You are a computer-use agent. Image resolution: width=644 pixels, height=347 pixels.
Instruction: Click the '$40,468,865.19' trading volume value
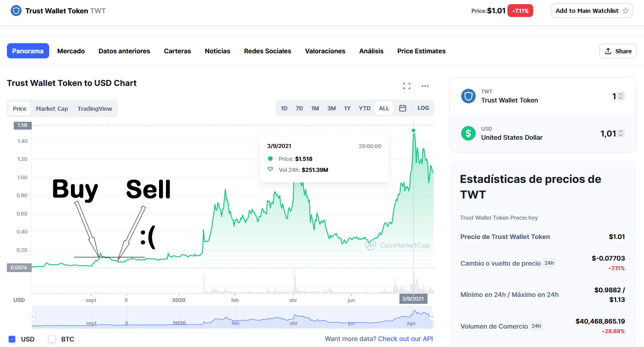[600, 321]
